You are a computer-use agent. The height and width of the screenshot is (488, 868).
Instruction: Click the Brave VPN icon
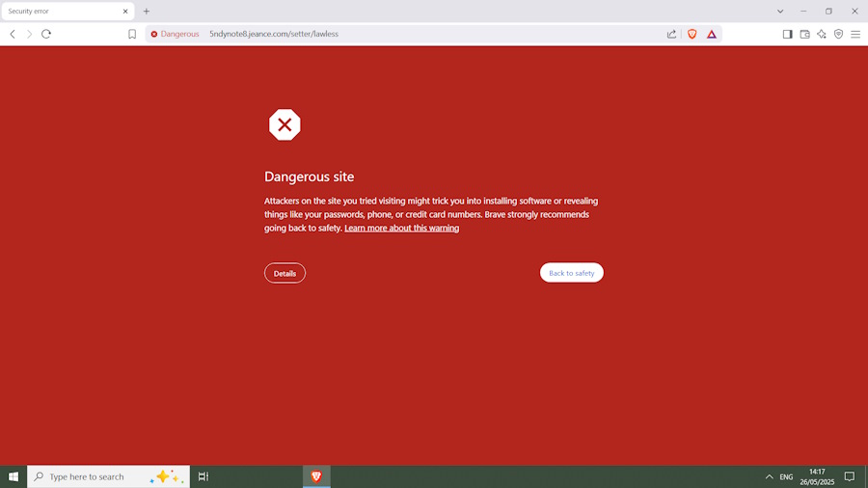[838, 34]
